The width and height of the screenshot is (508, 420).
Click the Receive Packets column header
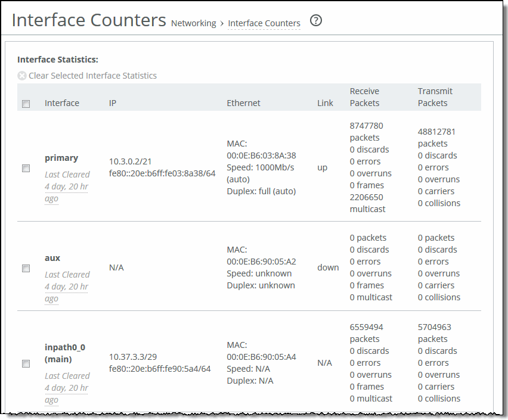364,97
